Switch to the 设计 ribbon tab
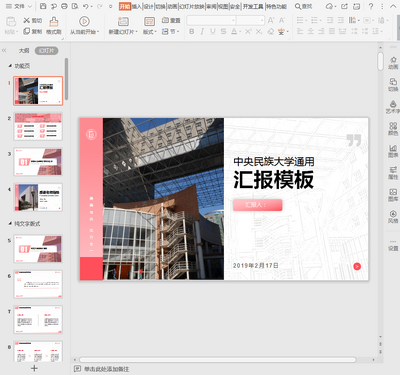 (x=148, y=7)
